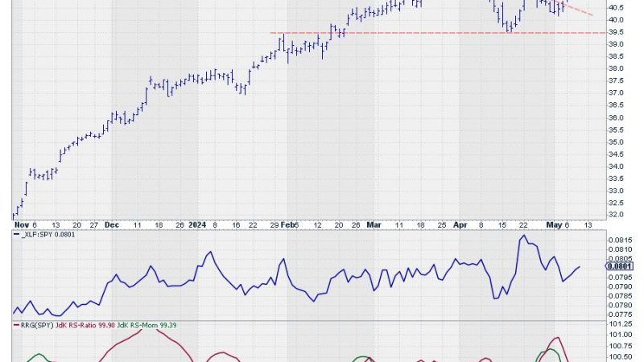644x362 pixels.
Task: Click the 33.0 price axis label
Action: 616,191
